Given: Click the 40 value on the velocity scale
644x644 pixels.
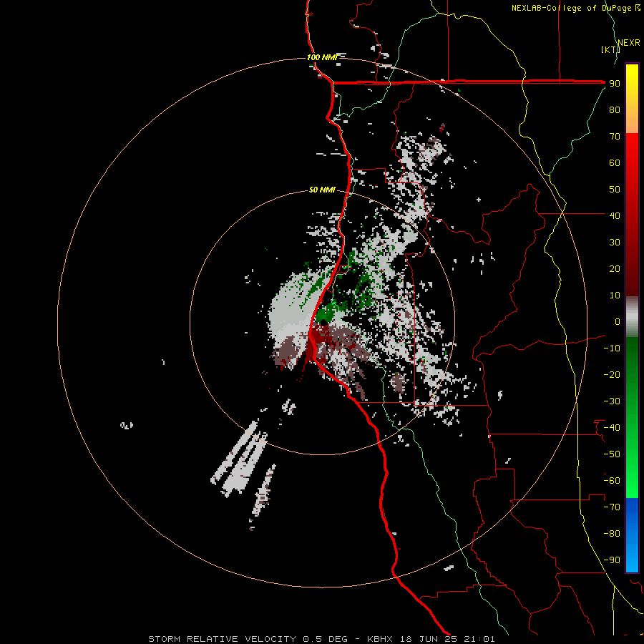Looking at the screenshot, I should coord(615,215).
